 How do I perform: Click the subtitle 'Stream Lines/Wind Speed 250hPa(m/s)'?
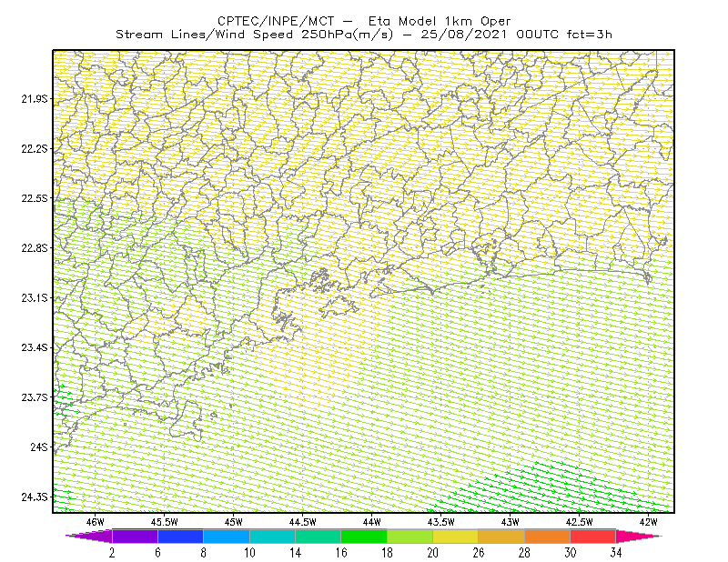[254, 35]
